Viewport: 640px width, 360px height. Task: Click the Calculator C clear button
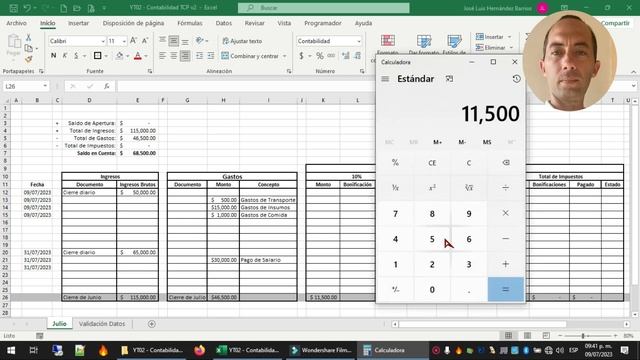[469, 163]
